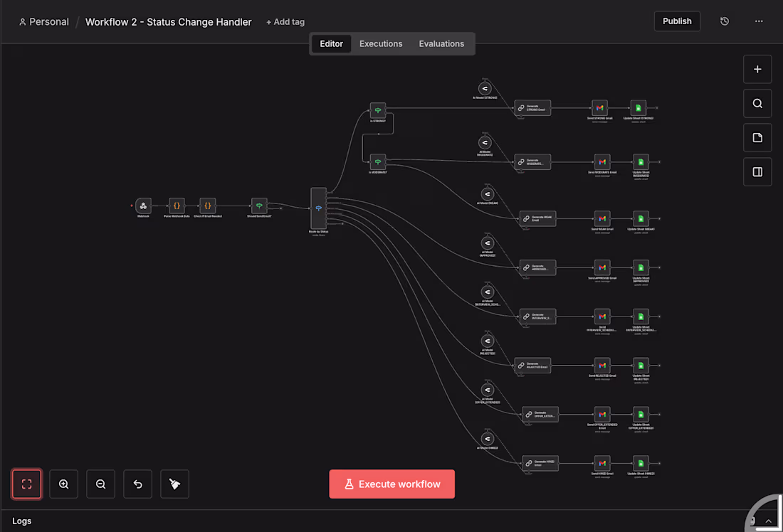Click the search icon in the right sidebar
This screenshot has height=532, width=783.
coord(757,103)
